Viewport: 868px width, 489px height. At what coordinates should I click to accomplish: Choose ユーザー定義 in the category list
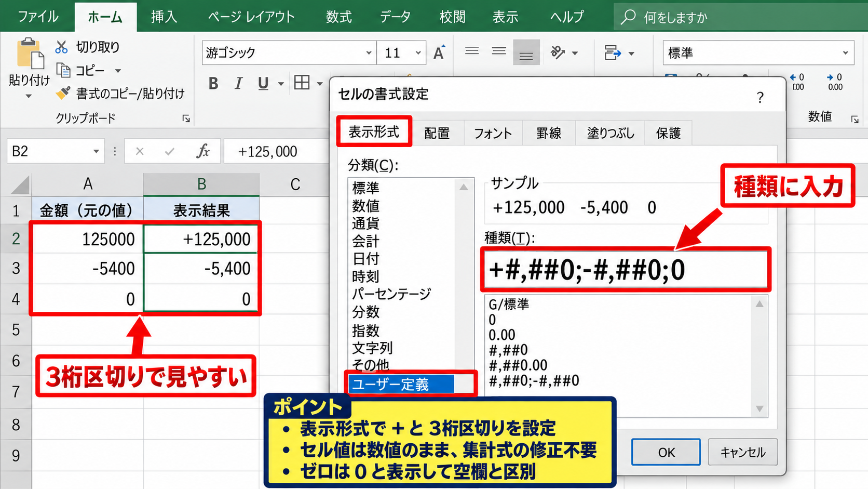point(401,385)
